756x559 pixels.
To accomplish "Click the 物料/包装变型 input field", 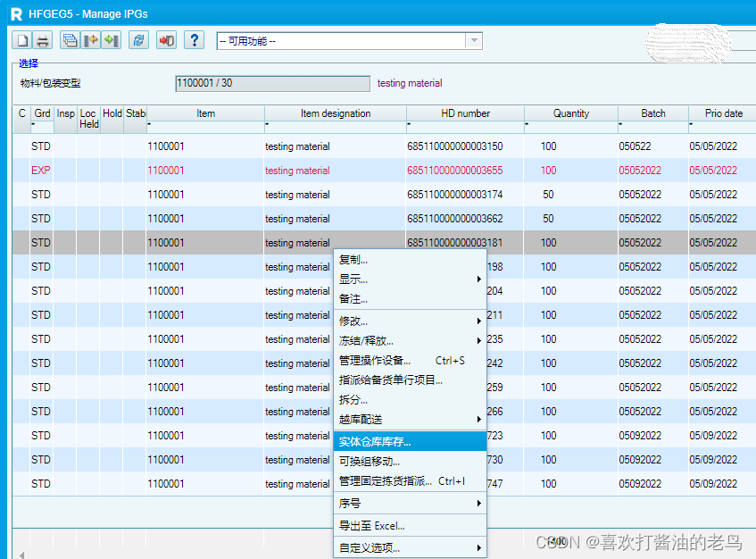I will pos(272,83).
